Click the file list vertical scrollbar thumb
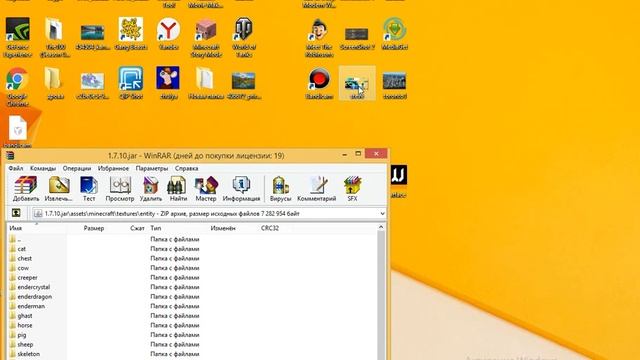This screenshot has height=360, width=640. pos(381,296)
